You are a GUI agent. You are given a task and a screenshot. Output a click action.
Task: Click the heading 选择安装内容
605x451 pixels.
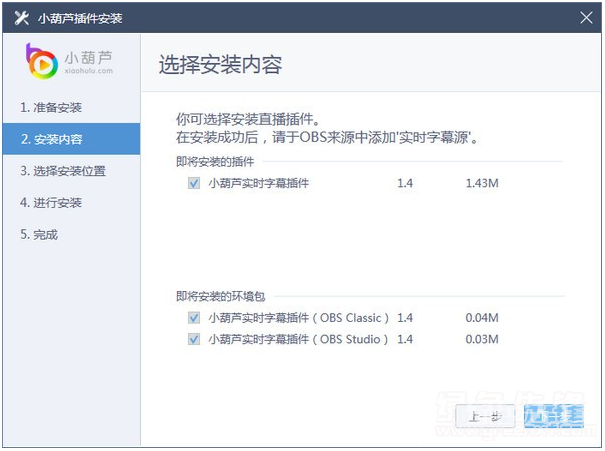(220, 64)
